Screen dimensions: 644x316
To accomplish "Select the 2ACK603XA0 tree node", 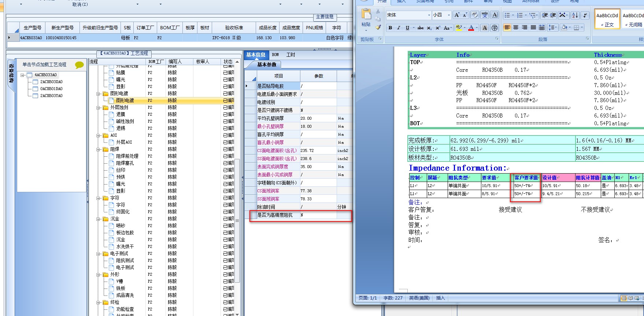I will [51, 82].
